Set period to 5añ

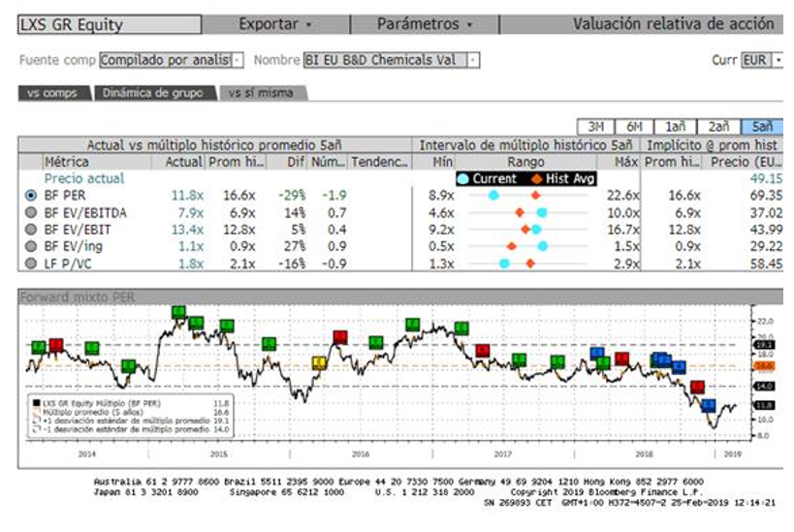coord(762,127)
